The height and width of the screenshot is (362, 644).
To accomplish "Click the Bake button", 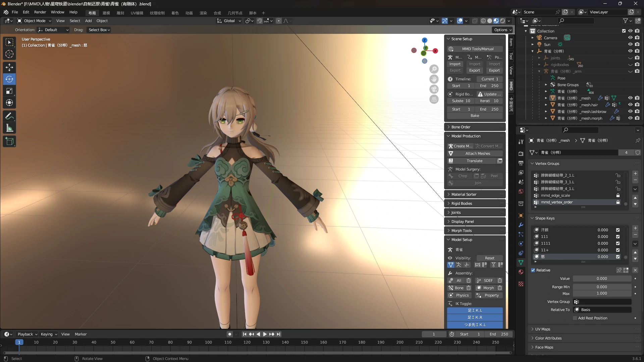I will coord(475,116).
